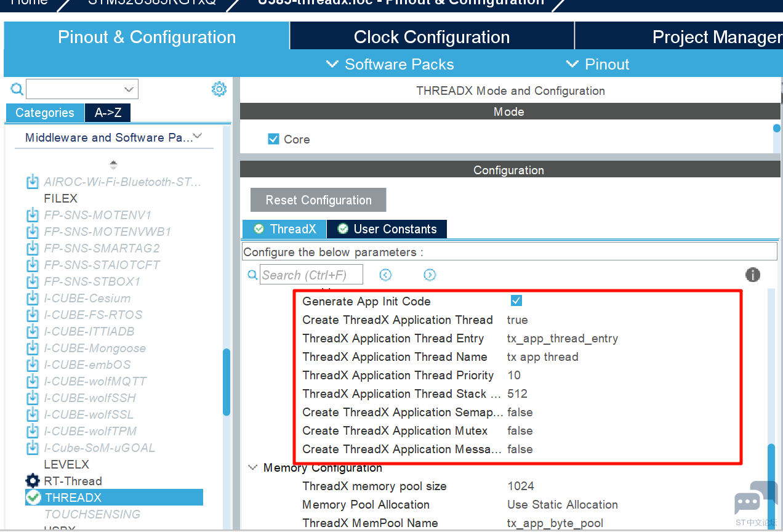Click Create ThreadX Application Thread value true

click(x=517, y=320)
